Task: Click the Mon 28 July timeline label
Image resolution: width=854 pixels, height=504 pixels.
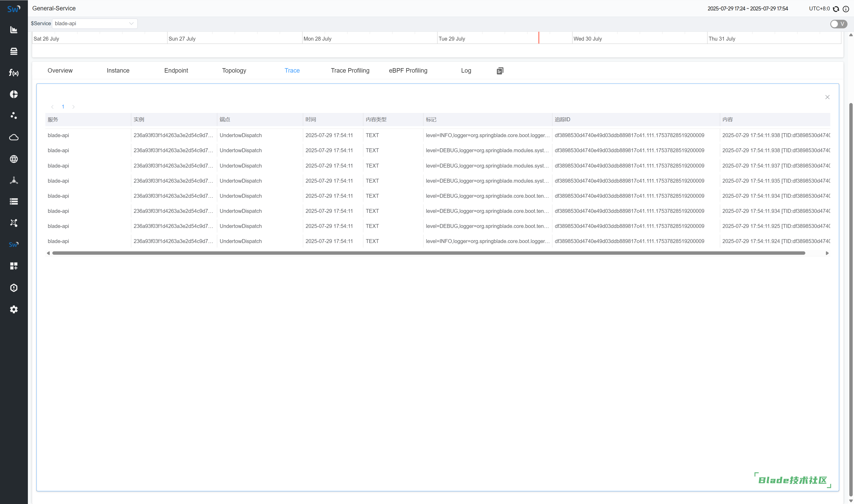Action: [x=317, y=39]
